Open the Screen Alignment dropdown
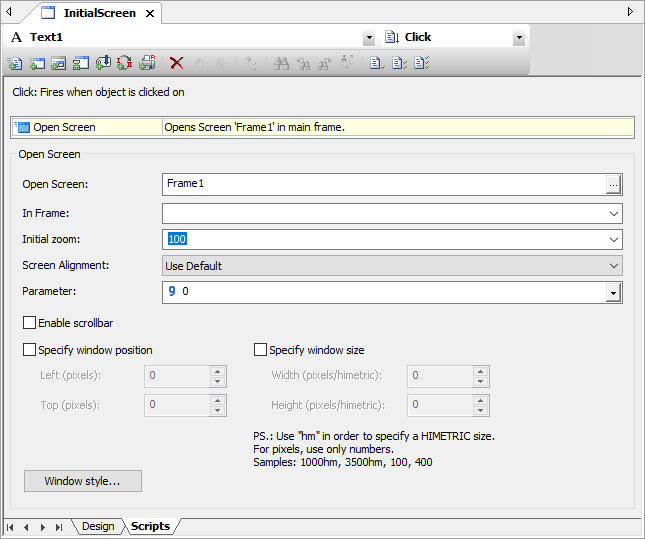This screenshot has width=645, height=539. click(x=613, y=266)
